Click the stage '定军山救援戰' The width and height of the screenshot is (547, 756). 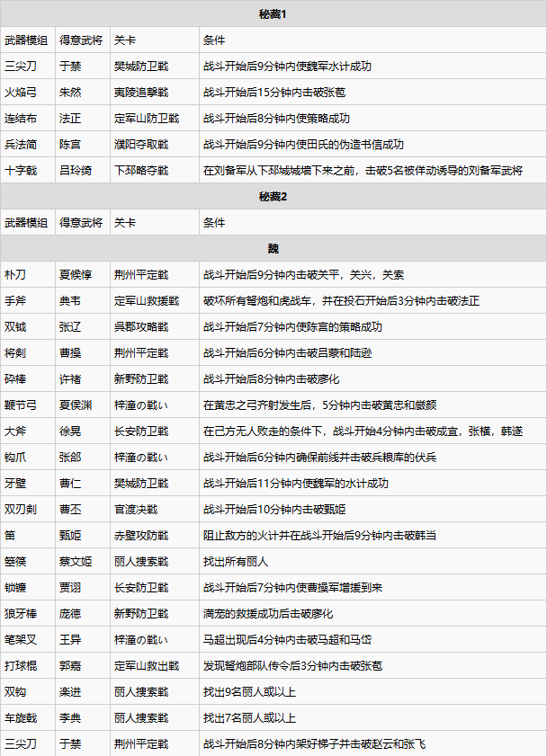[x=147, y=300]
